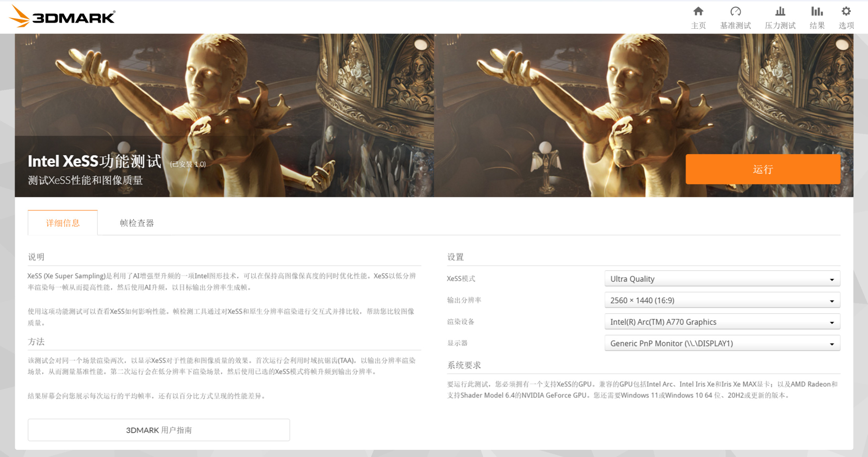Click the 选项 navigation label
Screen dimensions: 868x457
point(846,25)
